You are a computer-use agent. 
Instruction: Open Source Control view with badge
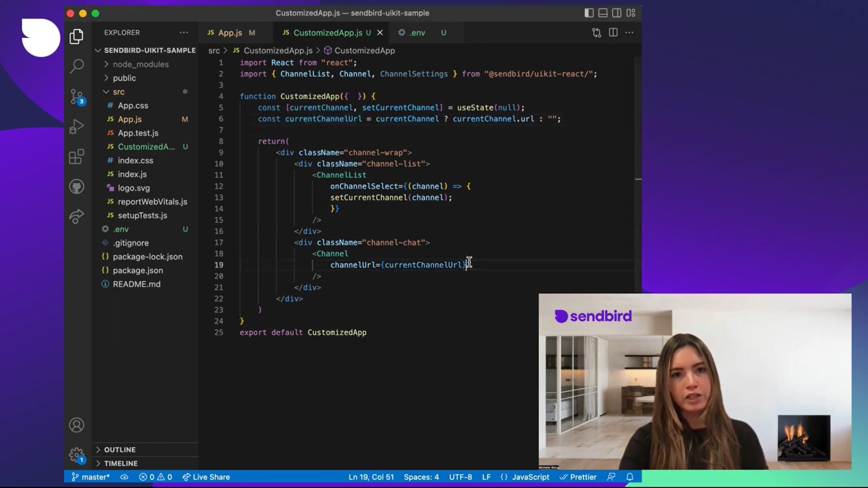point(77,96)
